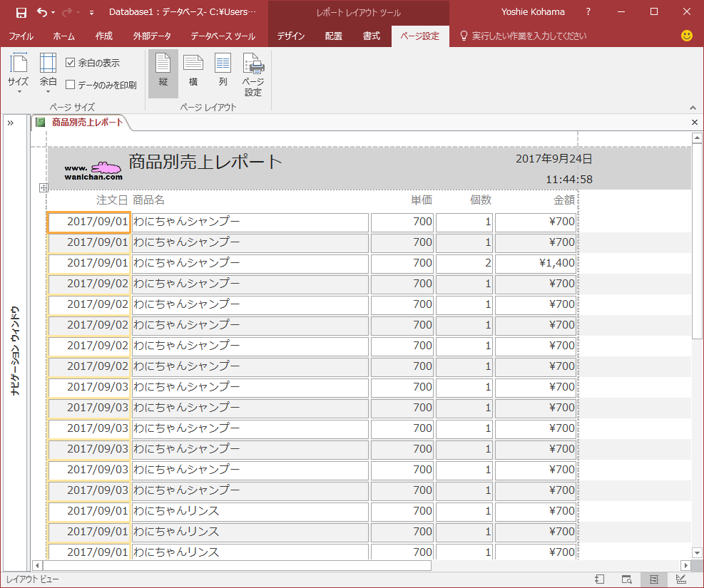Uncheck the 余白の表示 checkbox
704x588 pixels.
[x=71, y=63]
